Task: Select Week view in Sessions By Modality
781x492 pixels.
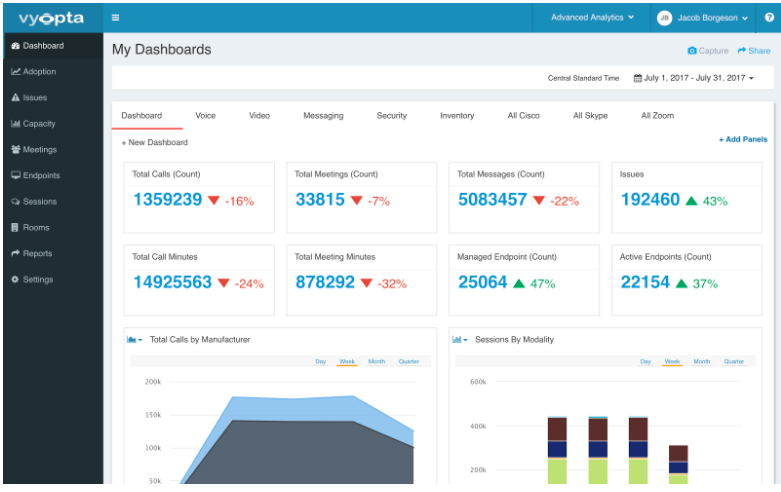Action: click(x=672, y=362)
